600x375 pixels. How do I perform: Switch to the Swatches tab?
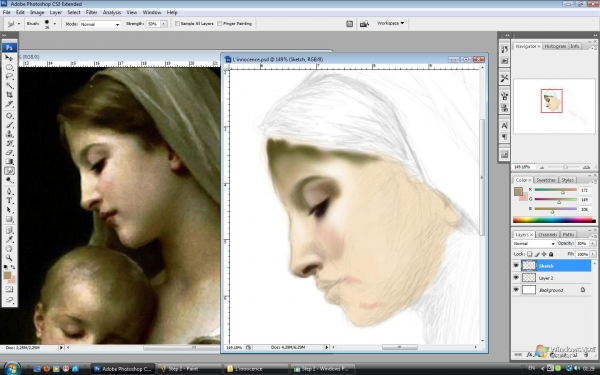click(x=546, y=180)
